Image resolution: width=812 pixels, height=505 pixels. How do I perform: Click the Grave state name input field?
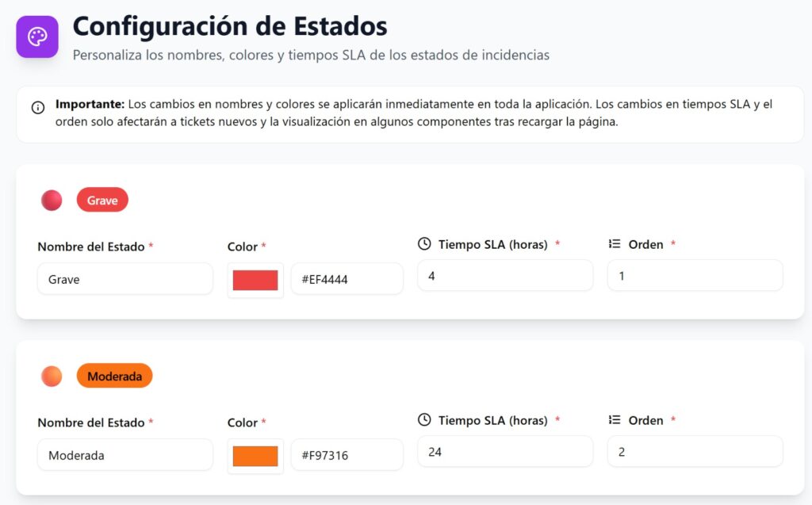point(125,279)
